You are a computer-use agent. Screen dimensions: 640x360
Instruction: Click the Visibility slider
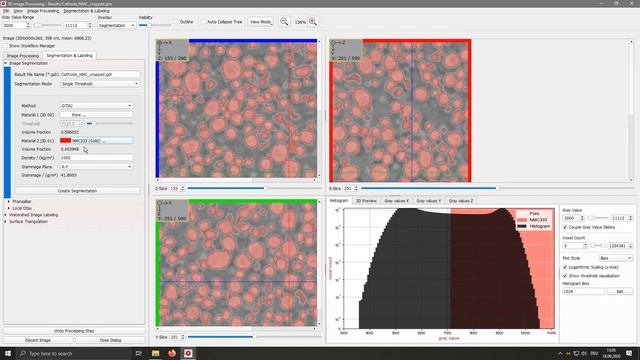coord(155,25)
